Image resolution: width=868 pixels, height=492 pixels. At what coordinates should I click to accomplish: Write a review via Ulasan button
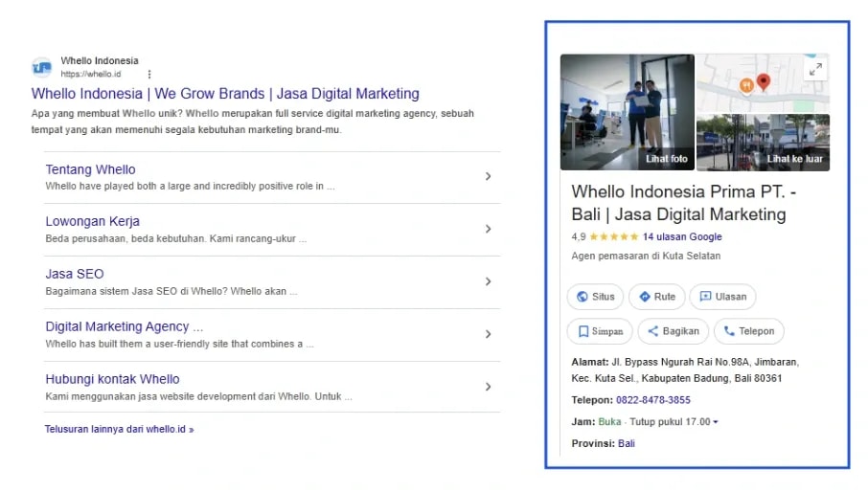[x=721, y=297]
